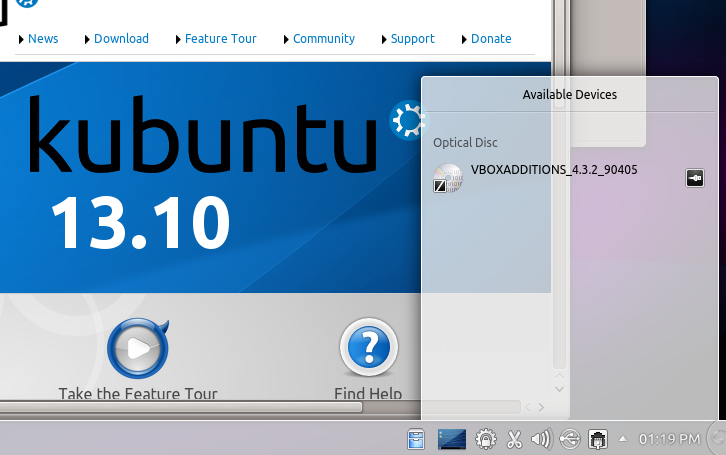Open the file cabinet tray icon
The height and width of the screenshot is (455, 726).
tap(416, 439)
